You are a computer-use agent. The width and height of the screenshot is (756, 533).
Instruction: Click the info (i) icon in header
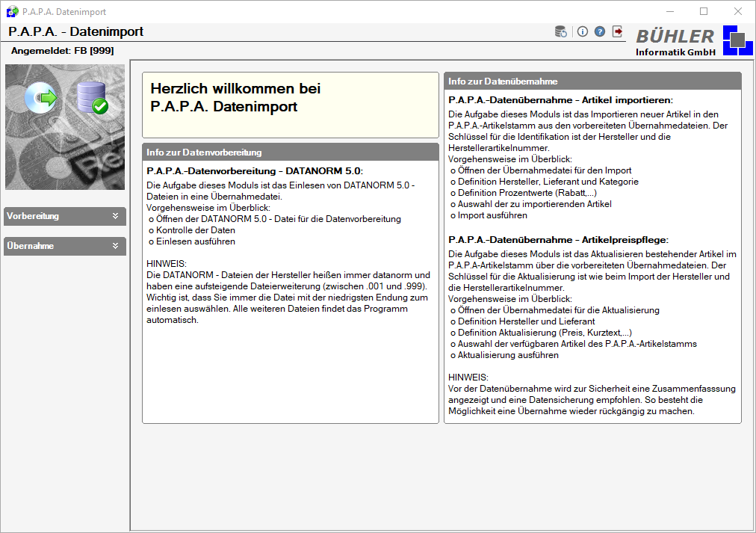[583, 32]
